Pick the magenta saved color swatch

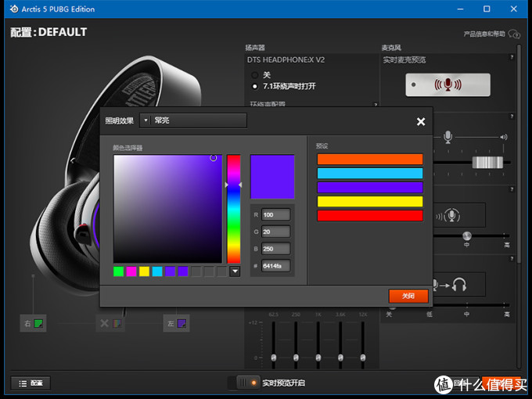click(131, 271)
